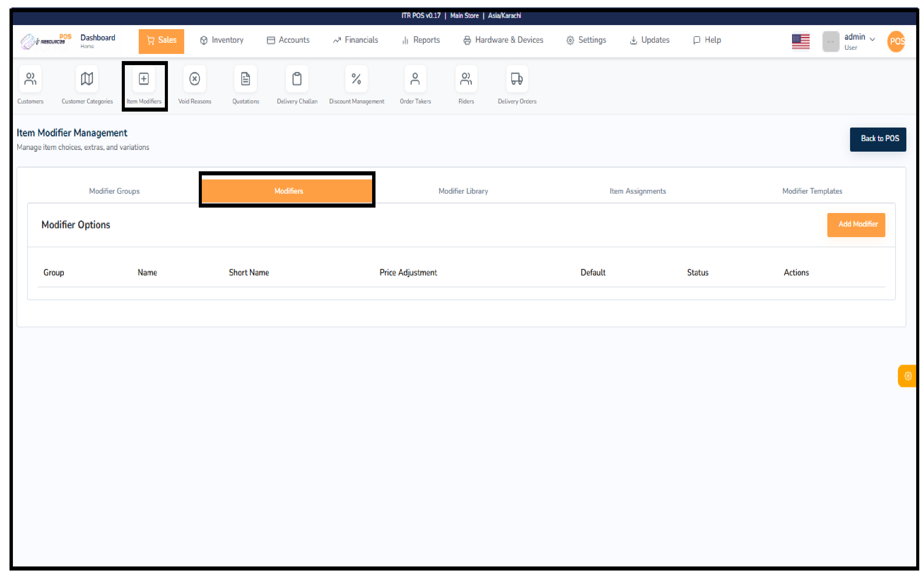This screenshot has width=924, height=578.
Task: Open Customer Categories map icon
Action: tap(87, 79)
